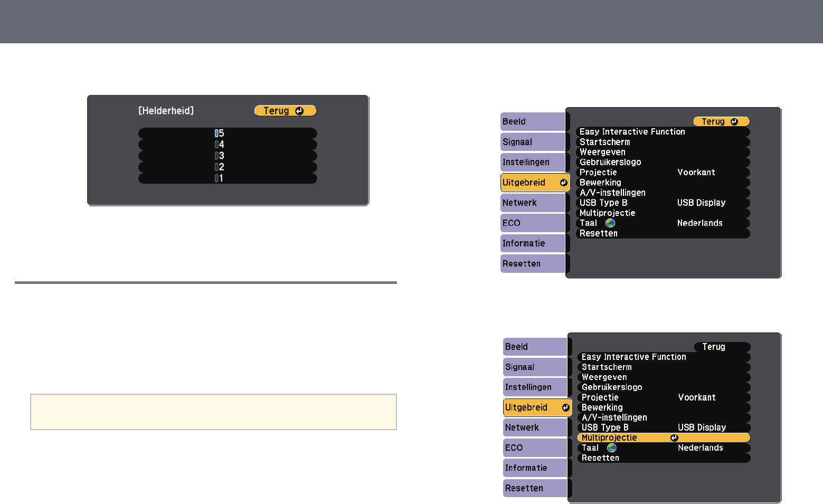The width and height of the screenshot is (823, 504).
Task: Select Uitgebreid tab in menu where Terug is highlighted
Action: (x=535, y=183)
